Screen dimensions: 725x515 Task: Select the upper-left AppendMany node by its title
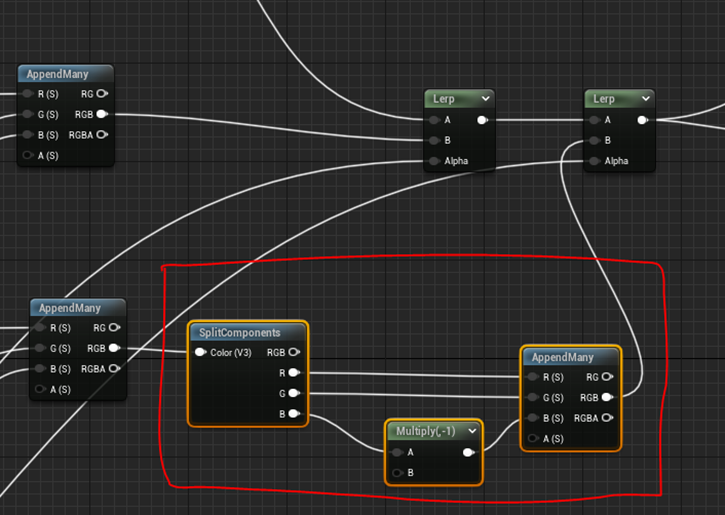pyautogui.click(x=57, y=74)
